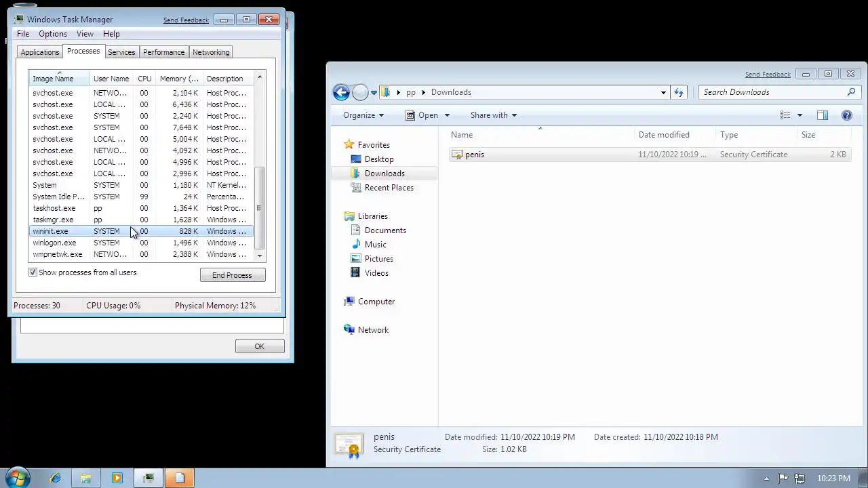Click Send Feedback in Task Manager
The width and height of the screenshot is (868, 488).
(x=186, y=20)
